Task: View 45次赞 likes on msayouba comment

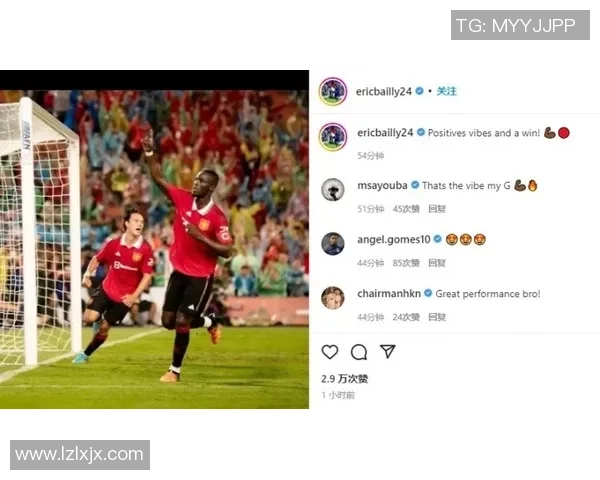Action: pyautogui.click(x=406, y=209)
